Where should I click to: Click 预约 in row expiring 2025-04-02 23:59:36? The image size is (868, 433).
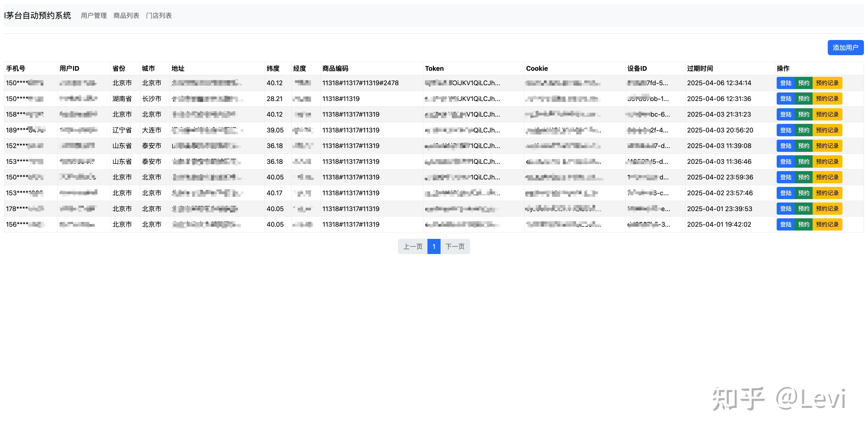803,177
